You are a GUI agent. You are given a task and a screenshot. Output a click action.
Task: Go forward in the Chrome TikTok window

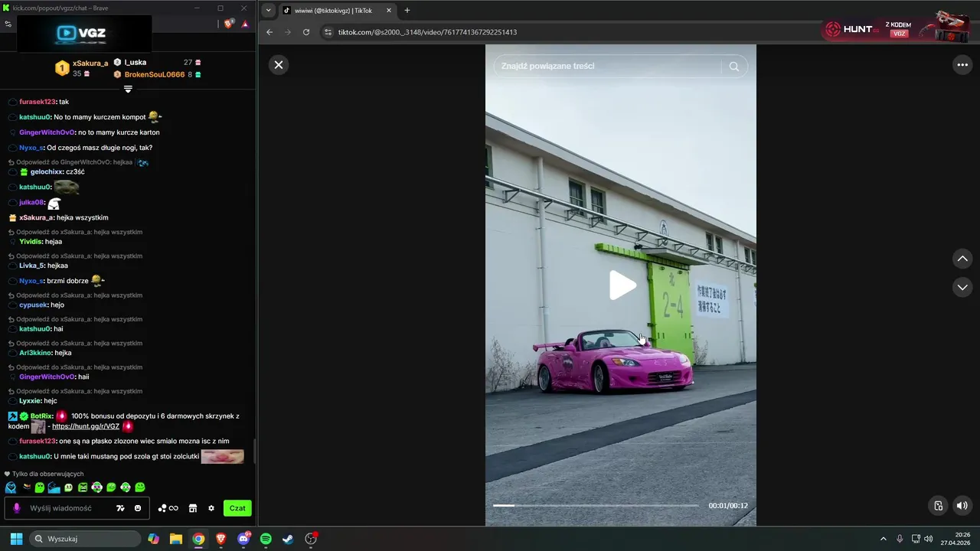[x=288, y=32]
